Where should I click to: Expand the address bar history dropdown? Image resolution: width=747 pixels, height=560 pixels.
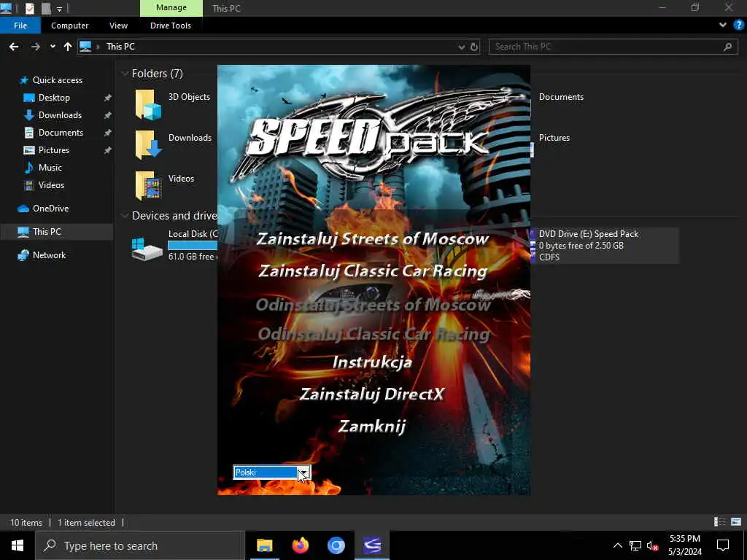(x=461, y=47)
